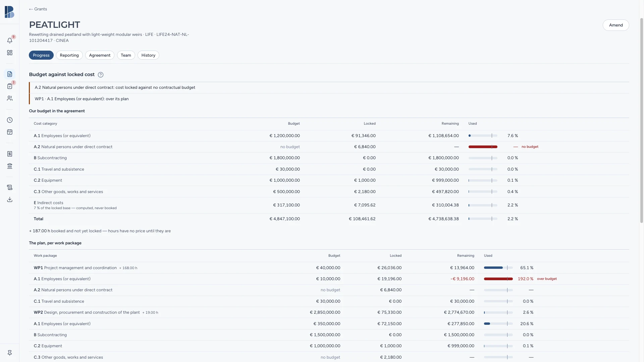This screenshot has width=644, height=362.
Task: Select WP1 Project management and coordination row
Action: coord(329,268)
